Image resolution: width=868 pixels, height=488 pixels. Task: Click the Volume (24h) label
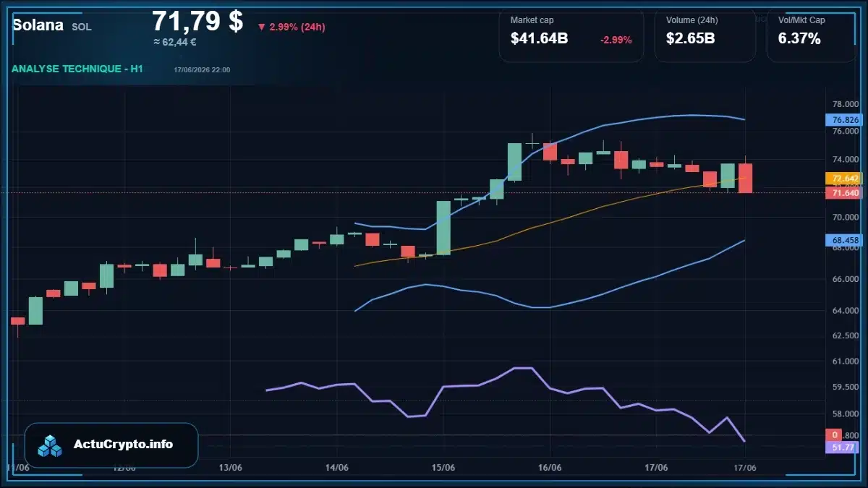click(x=691, y=20)
